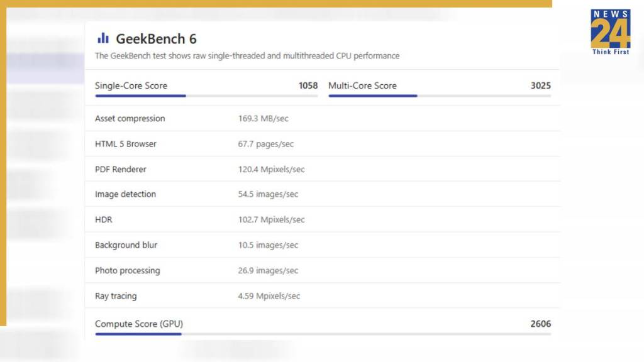The image size is (644, 362).
Task: Select the Multi-Core Score label
Action: pyautogui.click(x=362, y=85)
